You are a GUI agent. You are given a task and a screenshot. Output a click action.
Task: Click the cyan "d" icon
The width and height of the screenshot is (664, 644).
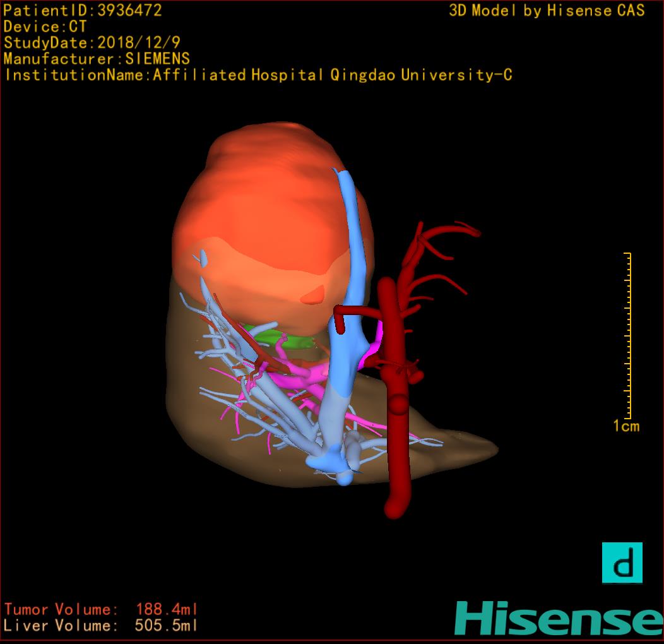pos(622,563)
